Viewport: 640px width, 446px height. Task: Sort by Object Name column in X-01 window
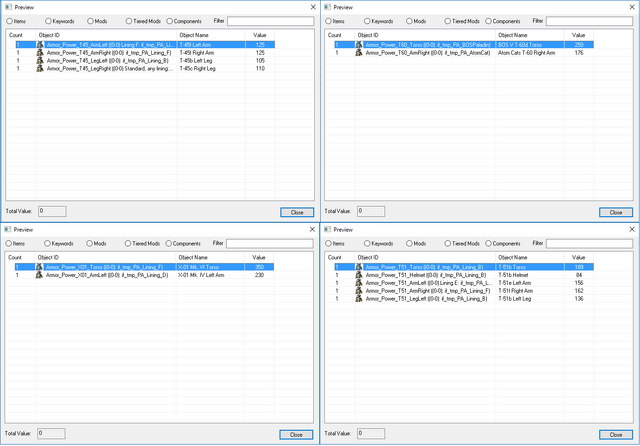[x=210, y=257]
